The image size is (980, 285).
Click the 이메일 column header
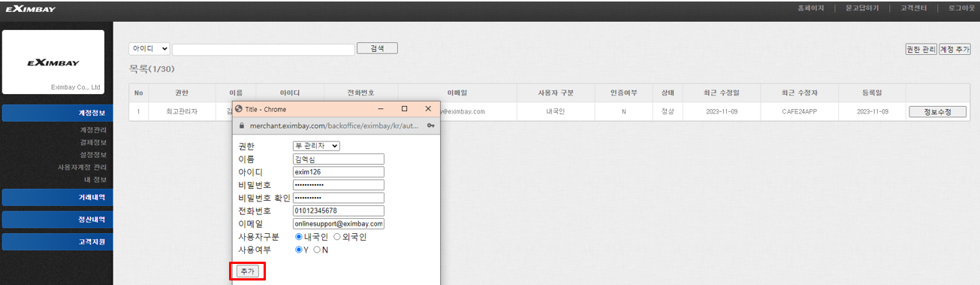tap(457, 93)
